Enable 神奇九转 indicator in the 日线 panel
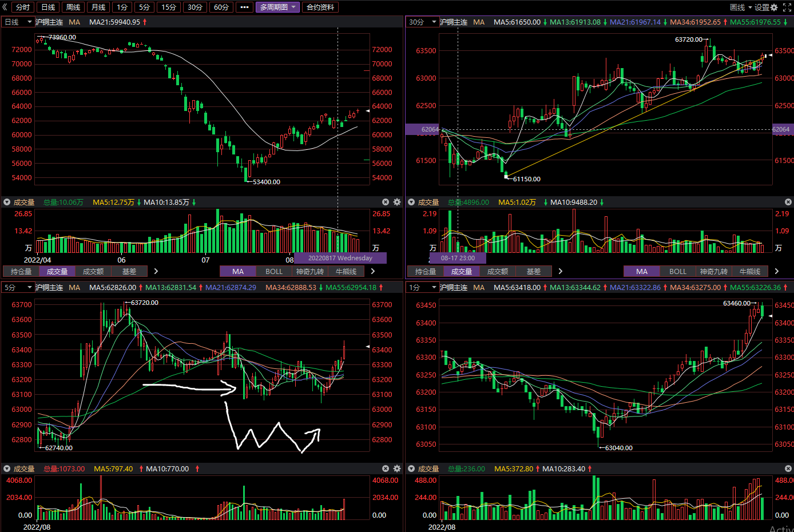The width and height of the screenshot is (794, 532). click(x=310, y=271)
